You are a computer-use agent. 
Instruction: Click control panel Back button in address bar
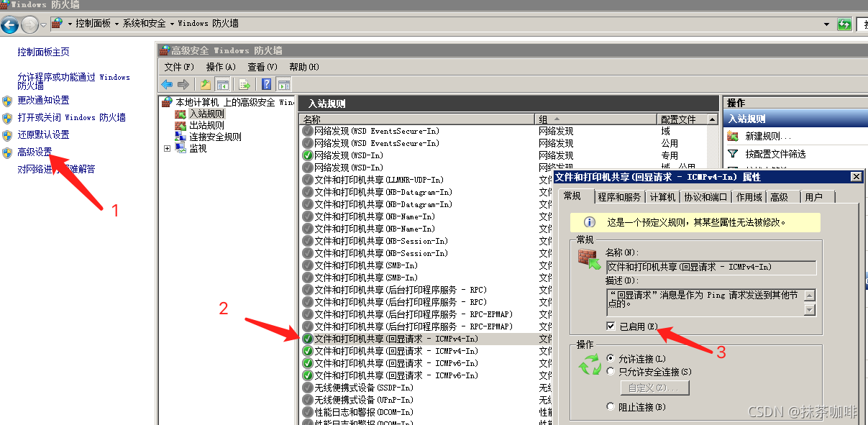[x=9, y=25]
